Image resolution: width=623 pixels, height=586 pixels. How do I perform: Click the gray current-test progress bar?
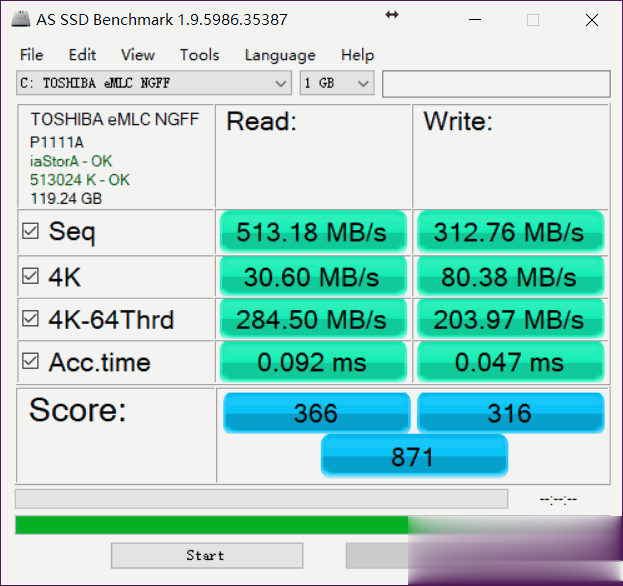[261, 499]
